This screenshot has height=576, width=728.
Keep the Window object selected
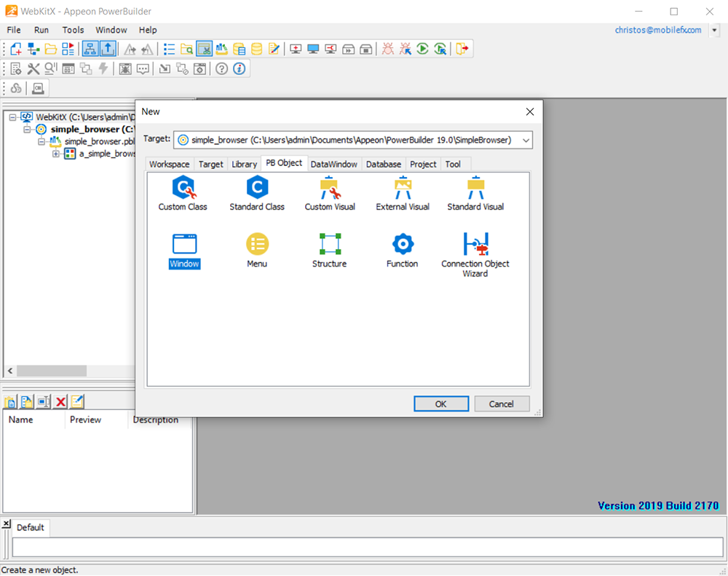(183, 243)
